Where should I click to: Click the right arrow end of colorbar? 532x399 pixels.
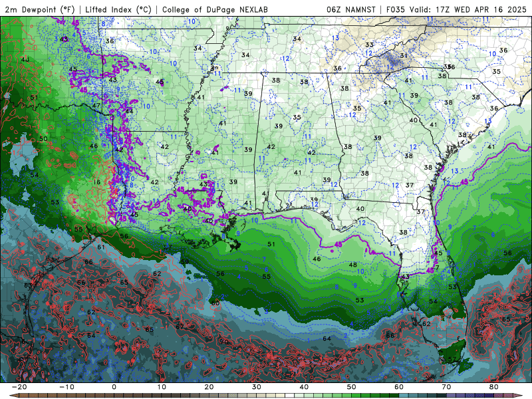click(x=518, y=396)
